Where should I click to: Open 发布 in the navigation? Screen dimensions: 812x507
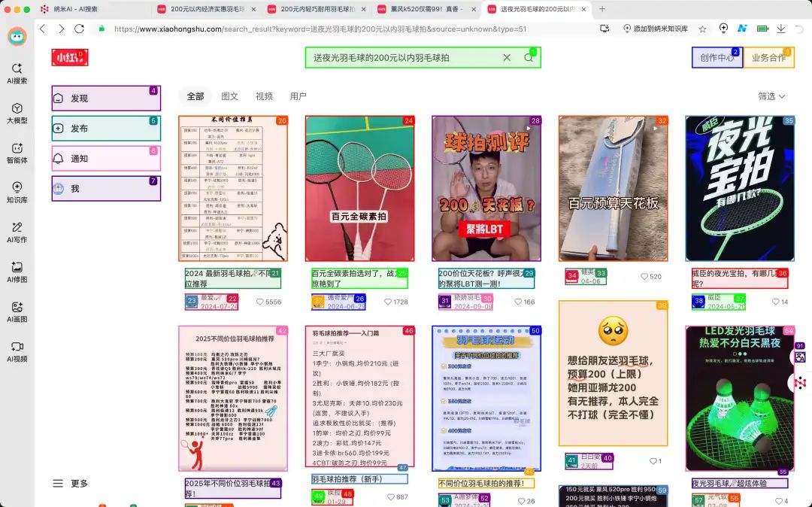tap(106, 129)
